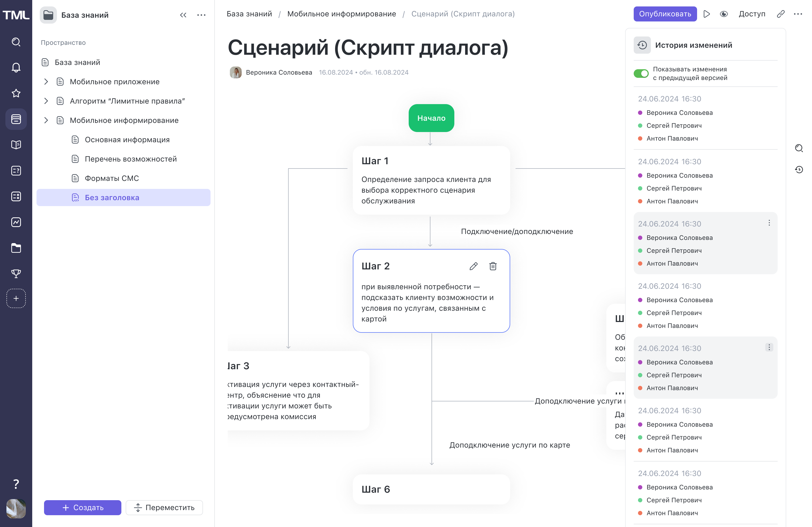Toggle showing changes with previous version

[x=641, y=73]
